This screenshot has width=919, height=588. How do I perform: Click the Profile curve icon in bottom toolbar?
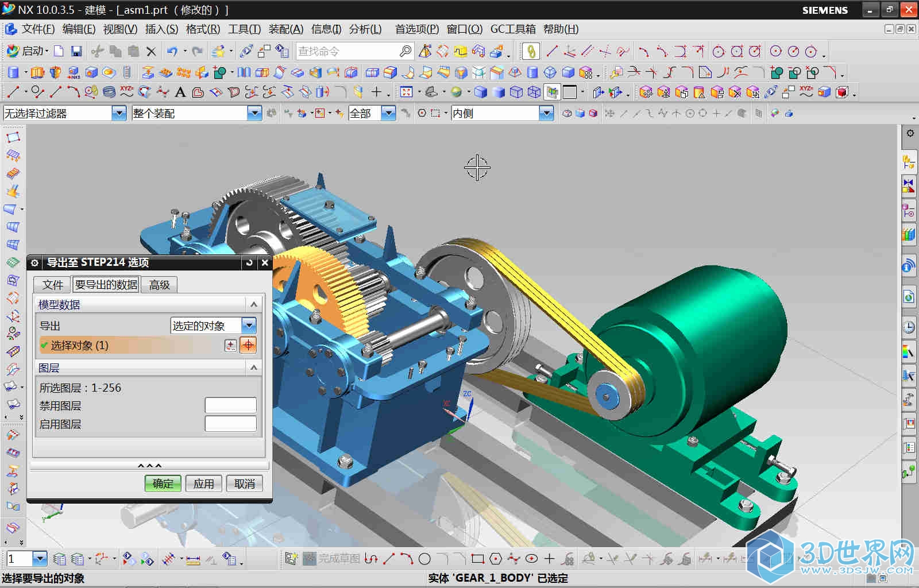(x=371, y=559)
